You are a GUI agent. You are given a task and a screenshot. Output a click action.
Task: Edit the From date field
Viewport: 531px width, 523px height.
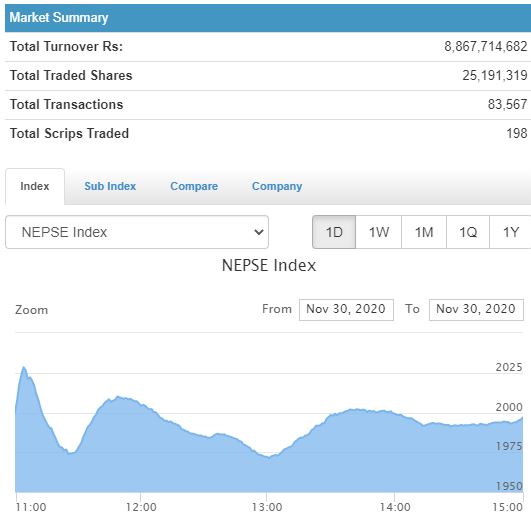(346, 310)
